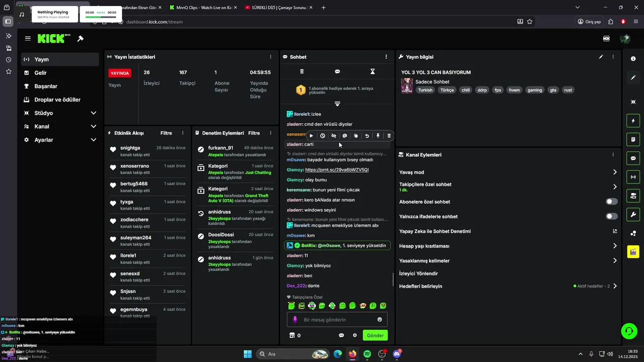Open Takipçilere özel sohbet chevron

(x=615, y=187)
